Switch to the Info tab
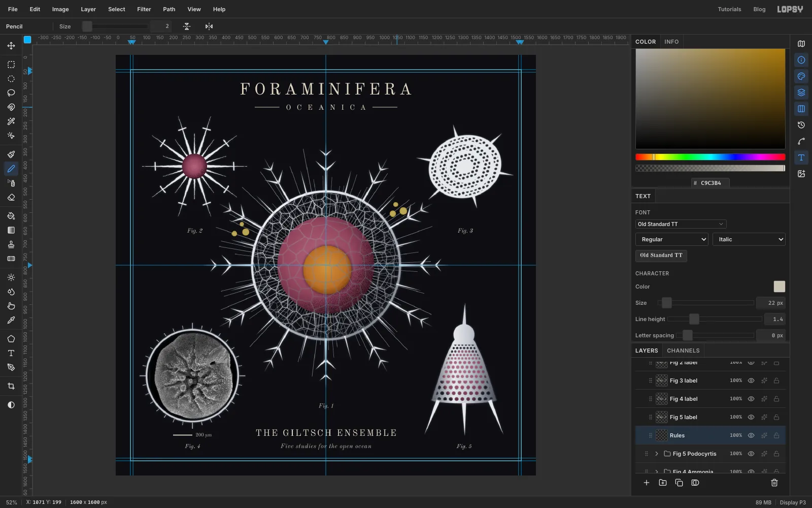Screen dimensions: 812x508 pyautogui.click(x=671, y=42)
